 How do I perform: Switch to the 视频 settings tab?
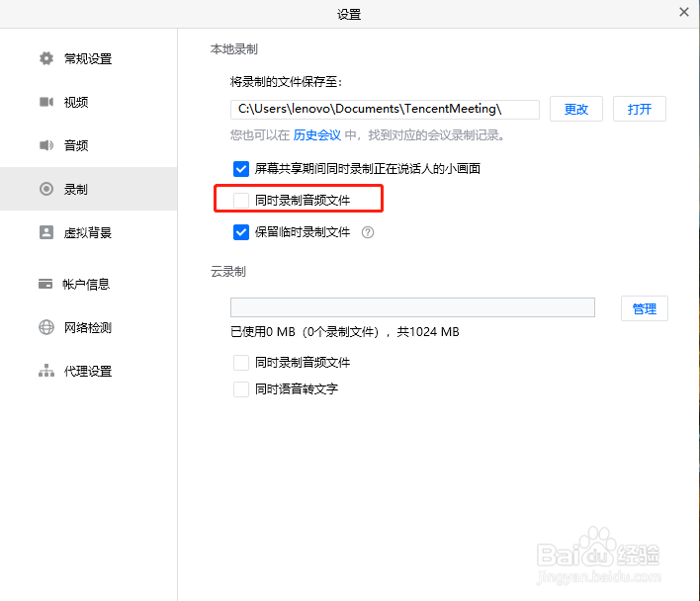(x=88, y=102)
